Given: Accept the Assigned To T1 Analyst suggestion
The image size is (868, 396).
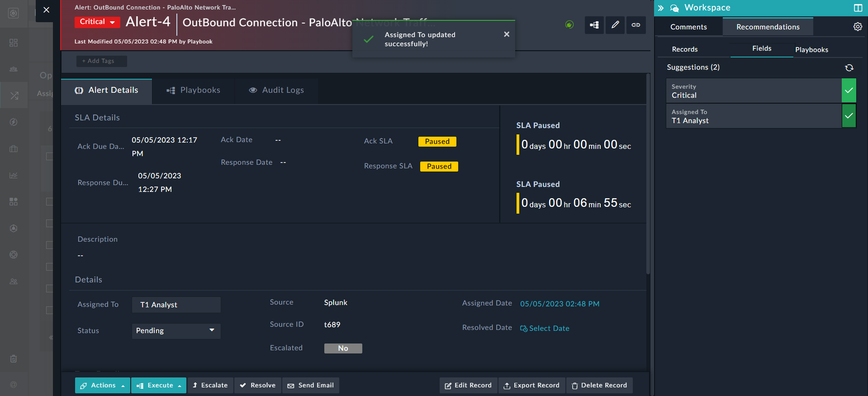Looking at the screenshot, I should pos(849,116).
